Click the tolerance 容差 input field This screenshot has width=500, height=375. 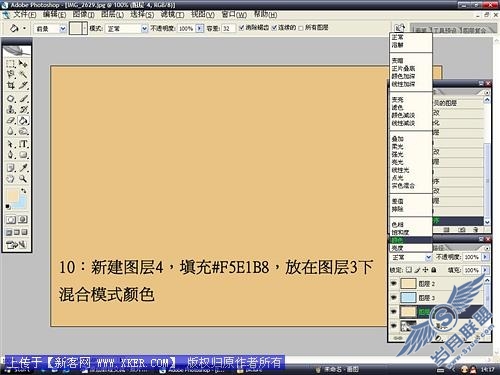click(228, 28)
